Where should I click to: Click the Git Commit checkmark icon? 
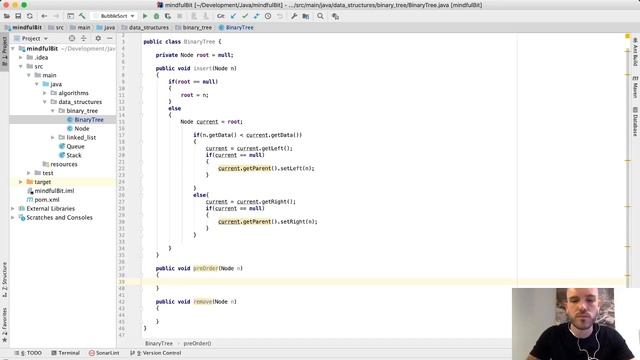click(x=245, y=16)
